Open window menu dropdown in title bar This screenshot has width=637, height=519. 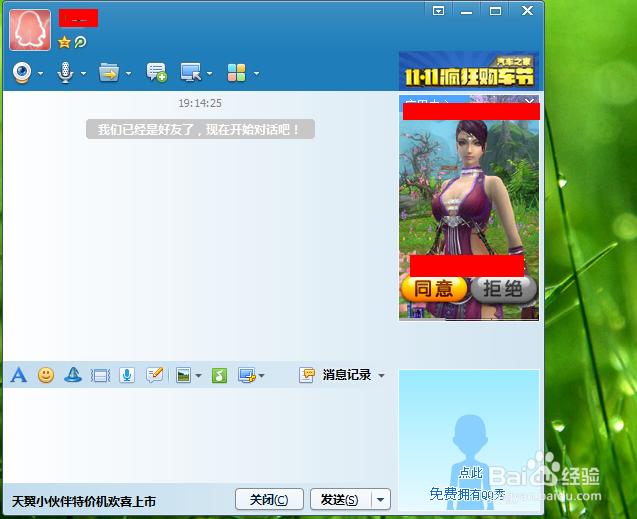point(438,11)
